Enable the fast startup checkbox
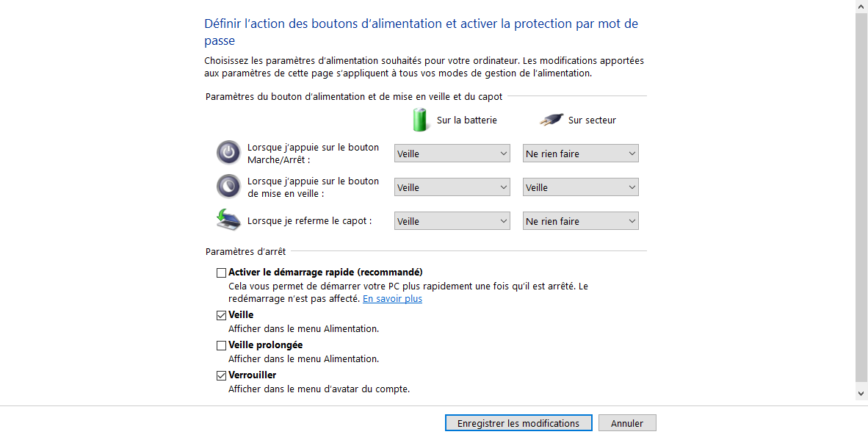The width and height of the screenshot is (868, 440). click(222, 273)
